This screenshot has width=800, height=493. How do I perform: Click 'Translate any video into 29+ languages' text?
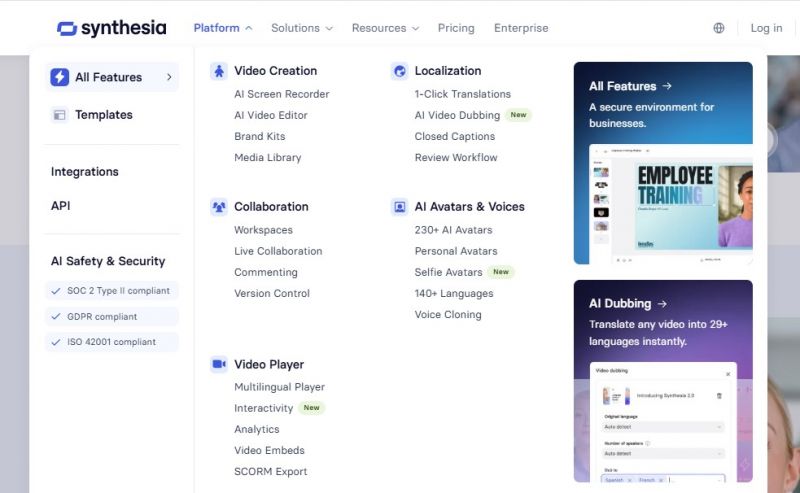(x=658, y=333)
